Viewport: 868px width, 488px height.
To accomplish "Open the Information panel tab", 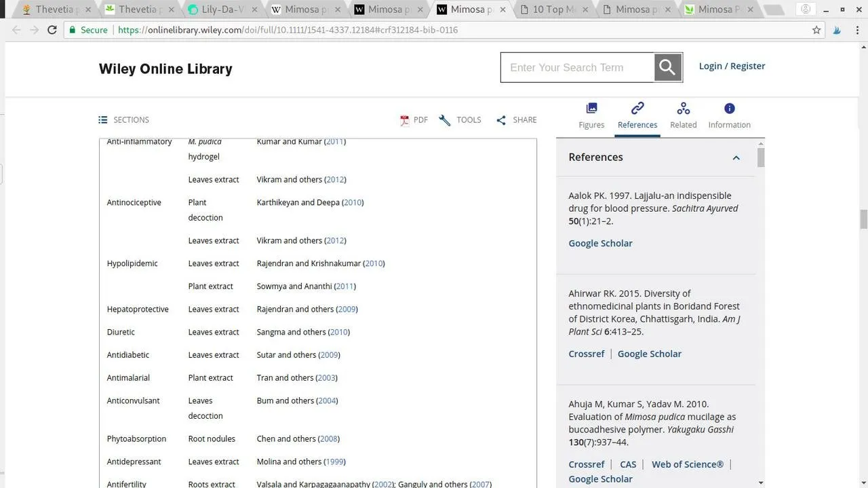I will point(729,115).
